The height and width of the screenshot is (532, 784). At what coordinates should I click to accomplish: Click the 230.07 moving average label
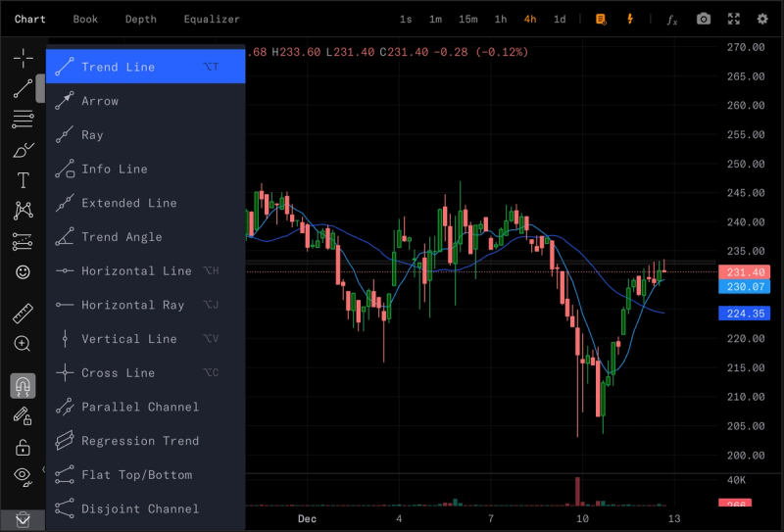[x=744, y=286]
